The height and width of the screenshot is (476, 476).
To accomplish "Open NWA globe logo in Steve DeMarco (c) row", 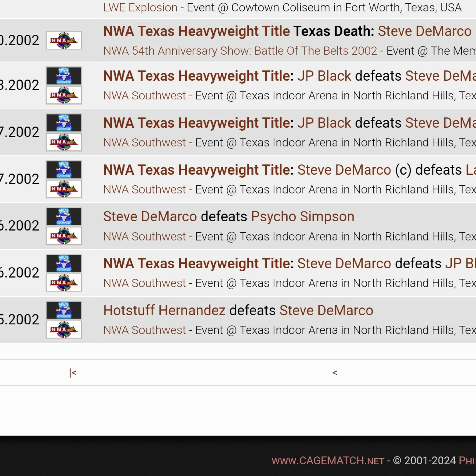I will pyautogui.click(x=64, y=189).
